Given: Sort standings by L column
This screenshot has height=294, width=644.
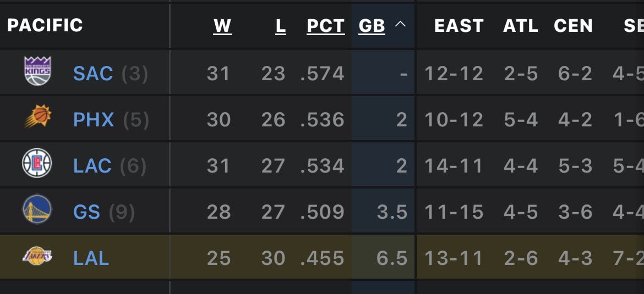Looking at the screenshot, I should click(x=281, y=26).
